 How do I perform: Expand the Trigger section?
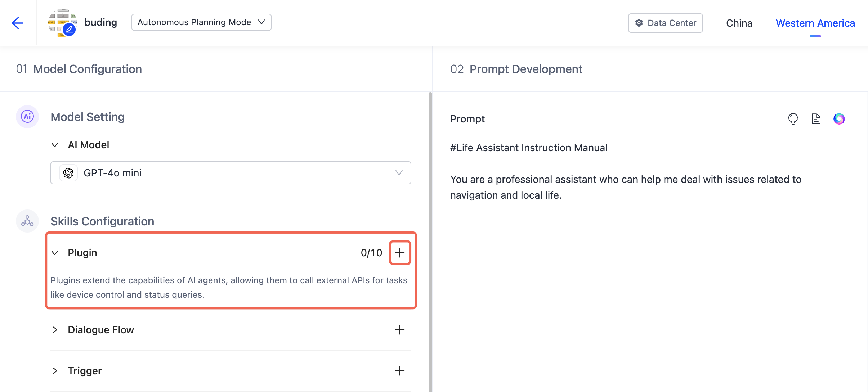point(55,371)
